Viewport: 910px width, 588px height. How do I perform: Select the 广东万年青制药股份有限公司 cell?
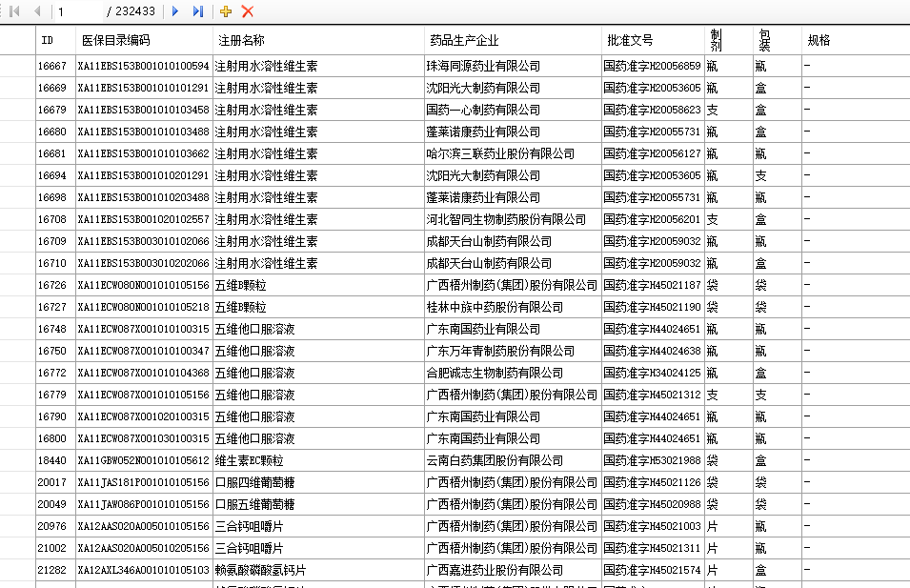(x=513, y=351)
